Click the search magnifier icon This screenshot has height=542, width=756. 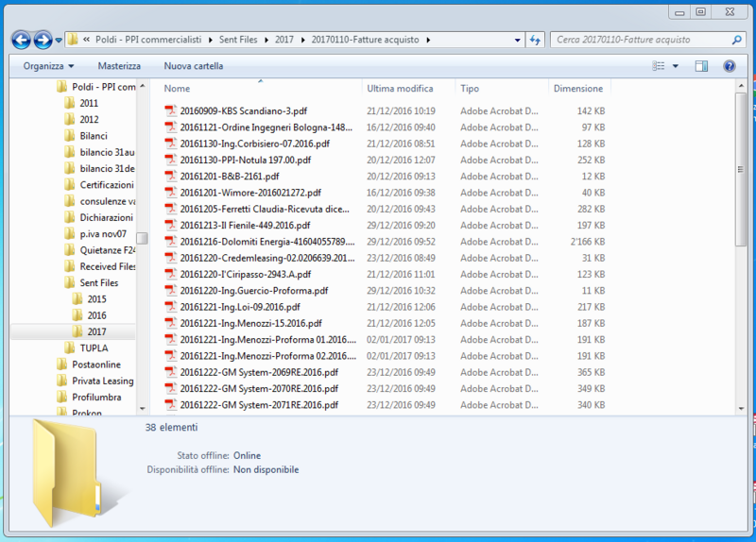[x=737, y=40]
